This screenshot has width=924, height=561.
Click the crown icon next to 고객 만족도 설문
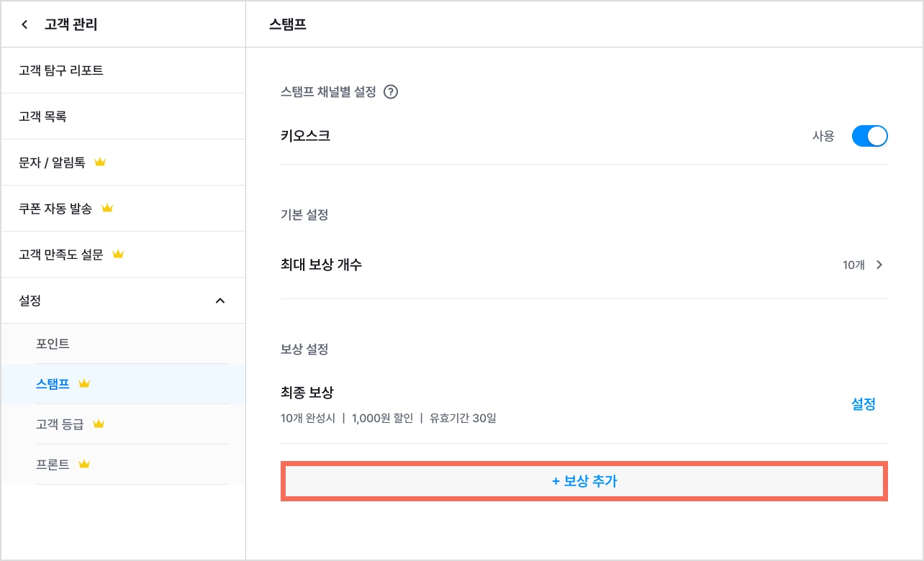coord(118,255)
